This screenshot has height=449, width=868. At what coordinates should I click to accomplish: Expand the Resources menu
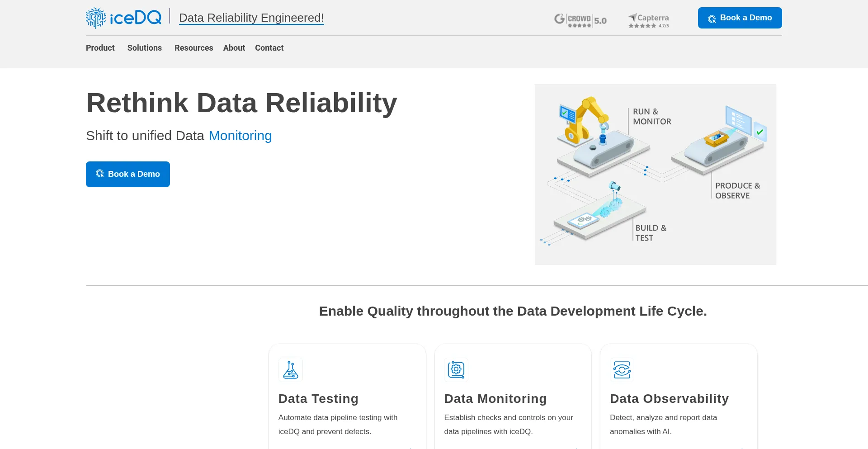tap(193, 48)
